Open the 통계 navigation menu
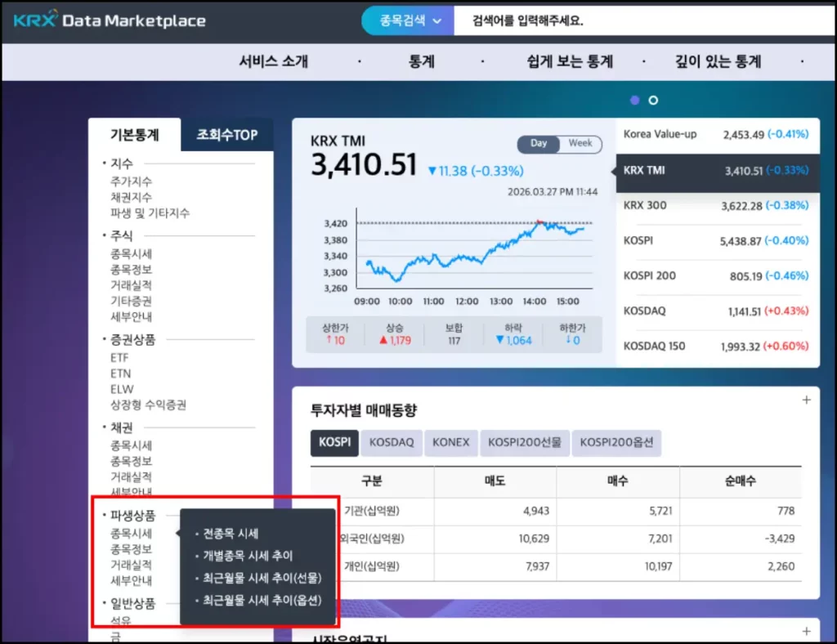Viewport: 837px width, 644px height. [x=422, y=61]
